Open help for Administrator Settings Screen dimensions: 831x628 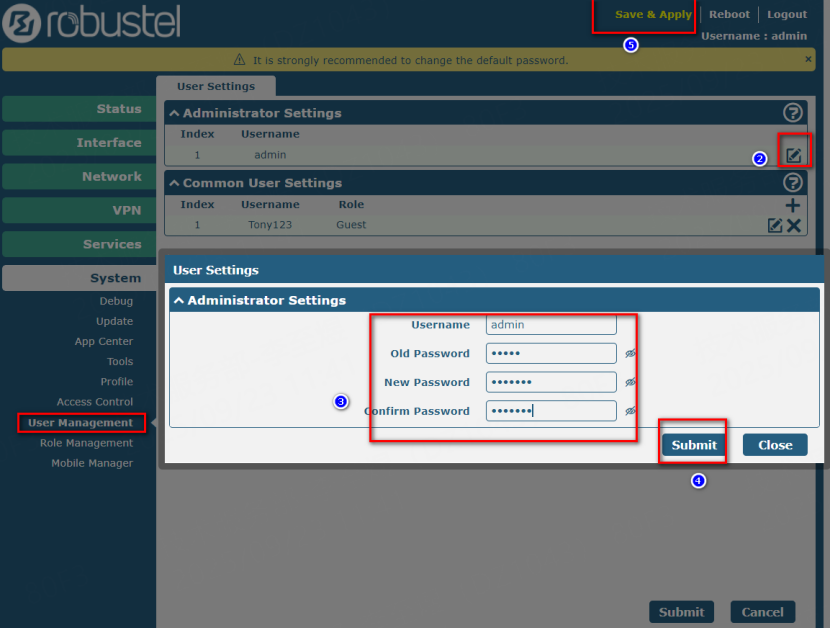792,113
